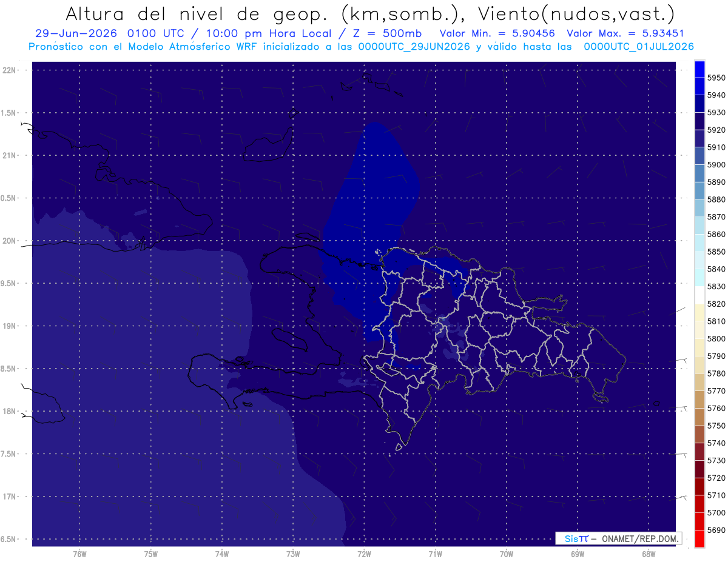Click the '18N' latitude label
The width and height of the screenshot is (728, 562).
pos(10,411)
